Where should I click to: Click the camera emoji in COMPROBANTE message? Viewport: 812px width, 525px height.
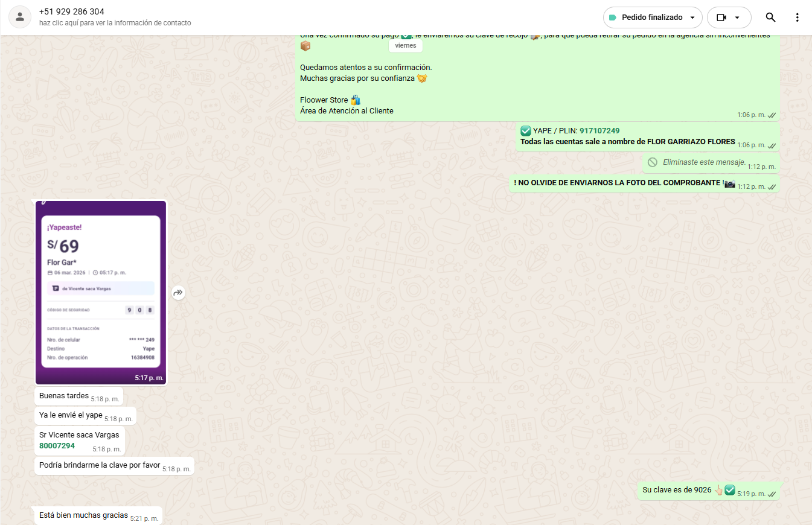tap(730, 183)
